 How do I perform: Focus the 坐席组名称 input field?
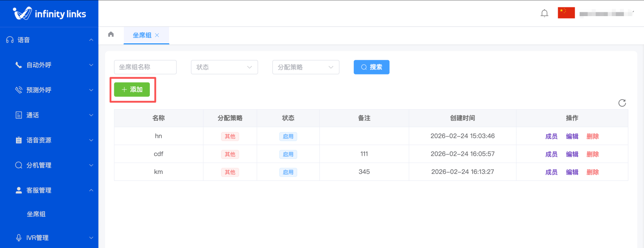(x=145, y=67)
